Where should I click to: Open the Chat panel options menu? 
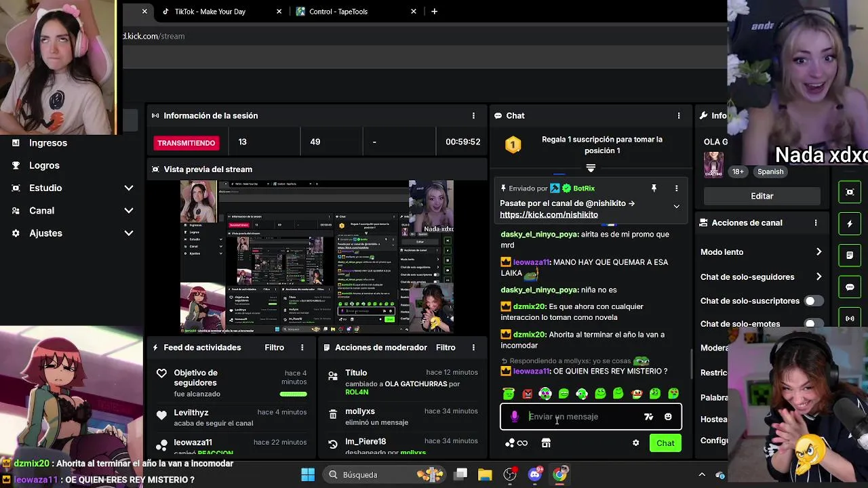click(679, 116)
